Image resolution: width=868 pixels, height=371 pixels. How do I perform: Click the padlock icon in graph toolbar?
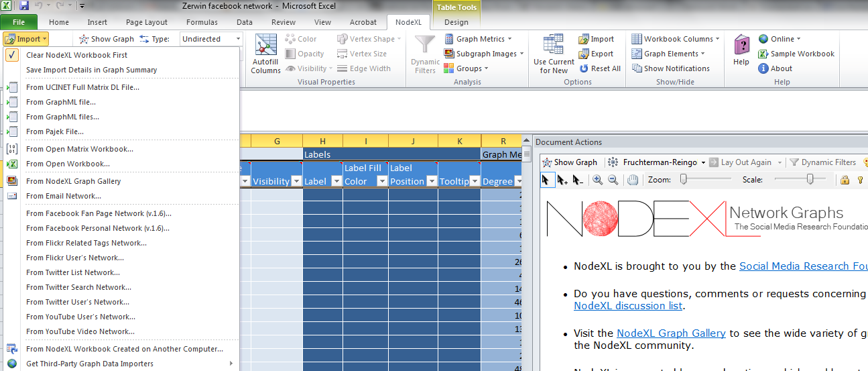click(845, 180)
